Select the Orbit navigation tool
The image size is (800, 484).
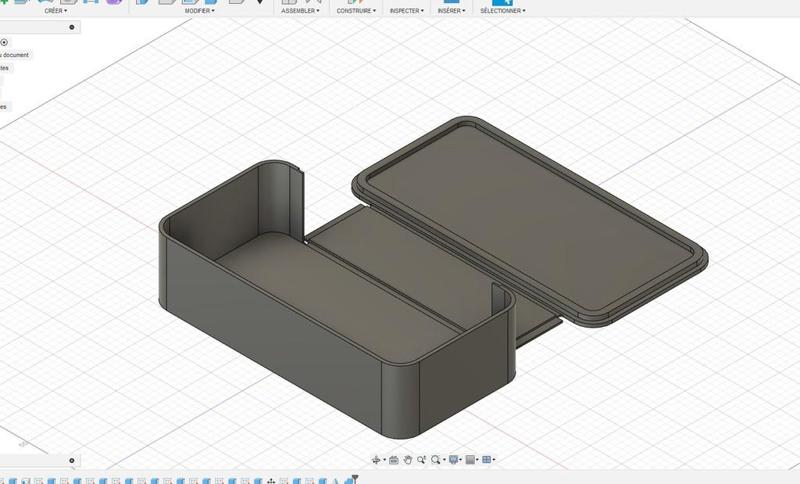(378, 460)
